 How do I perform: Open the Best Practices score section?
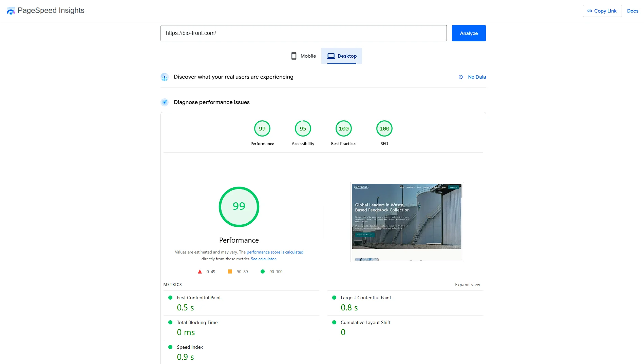[343, 128]
